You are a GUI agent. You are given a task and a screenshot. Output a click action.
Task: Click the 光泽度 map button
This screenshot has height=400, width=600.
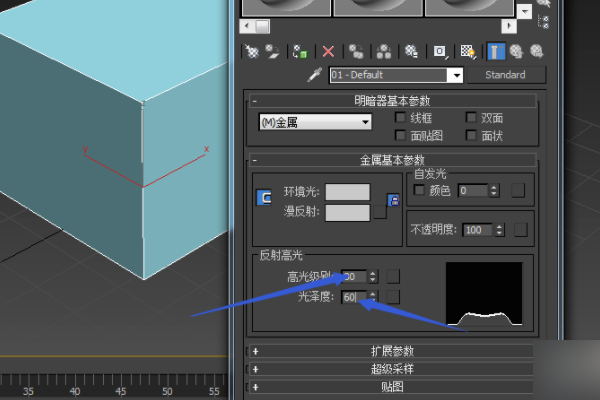[393, 297]
